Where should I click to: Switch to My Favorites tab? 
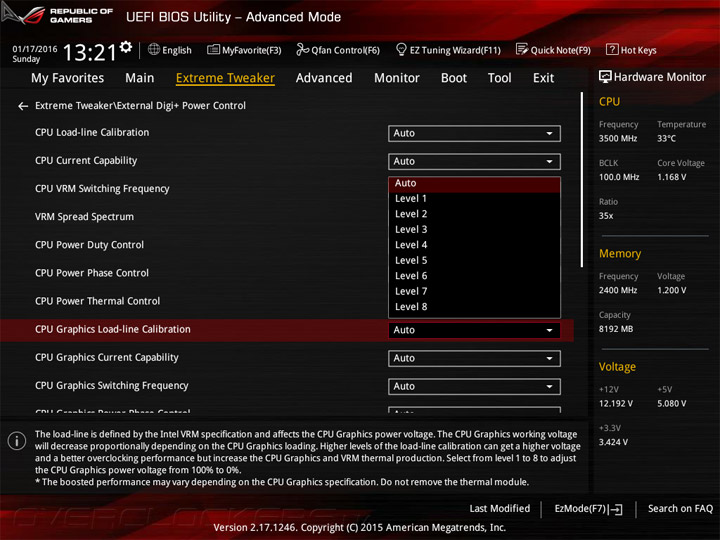tap(68, 78)
